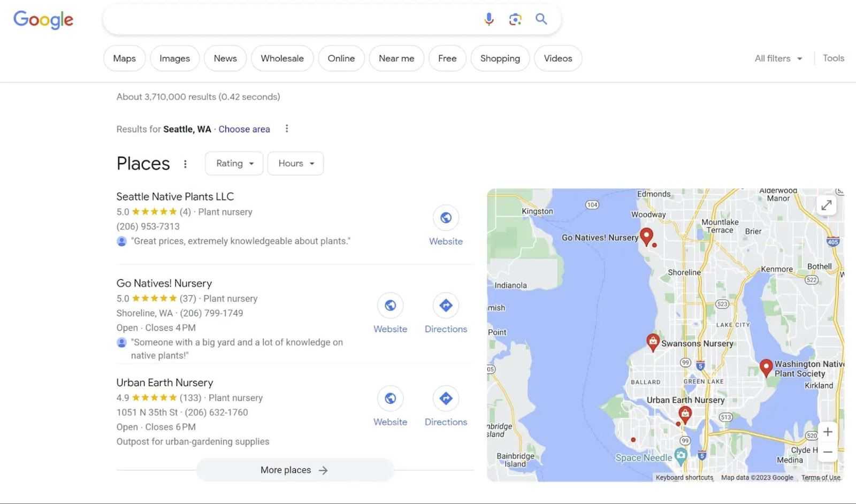856x504 pixels.
Task: Select the Near me filter chip
Action: [396, 58]
